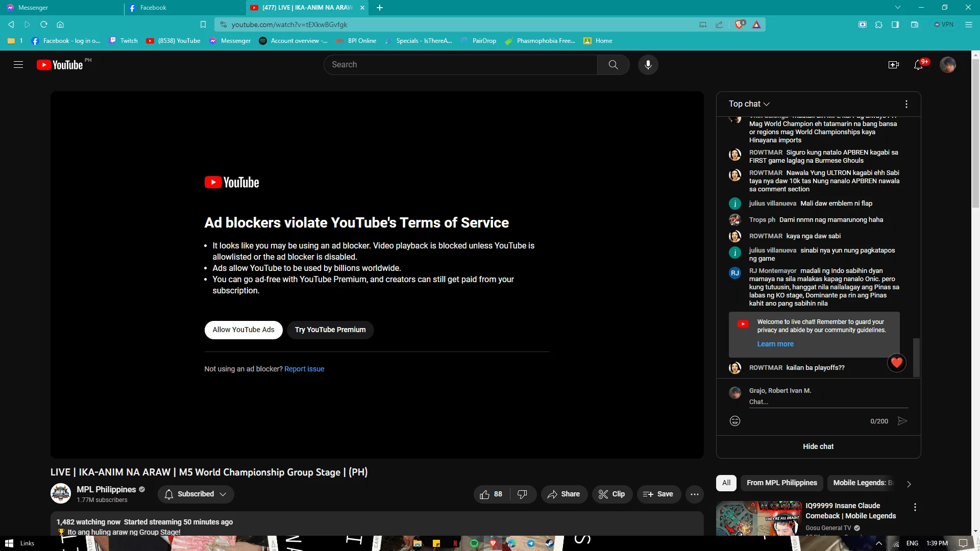The height and width of the screenshot is (551, 980).
Task: Dislike the video
Action: (x=523, y=494)
